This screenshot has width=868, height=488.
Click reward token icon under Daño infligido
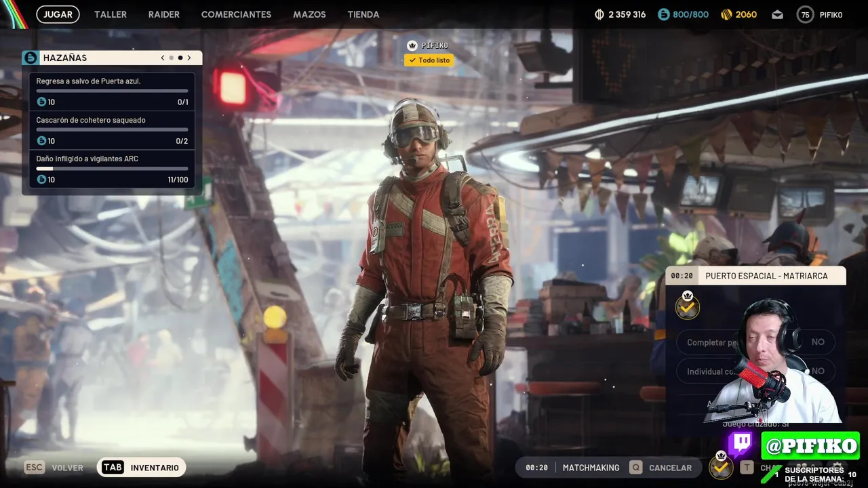click(41, 180)
